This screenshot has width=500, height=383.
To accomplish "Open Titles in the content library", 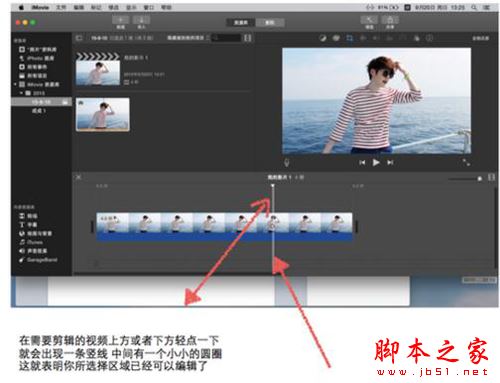I will click(x=29, y=225).
